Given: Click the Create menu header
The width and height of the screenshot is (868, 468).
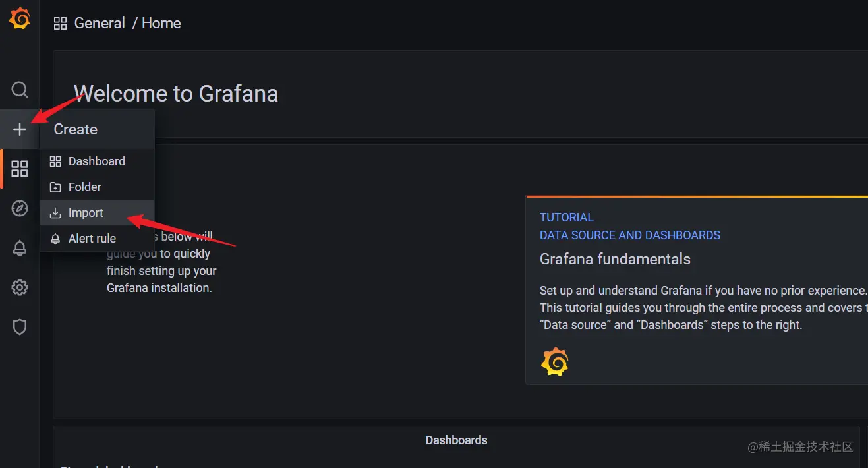Looking at the screenshot, I should pos(97,129).
